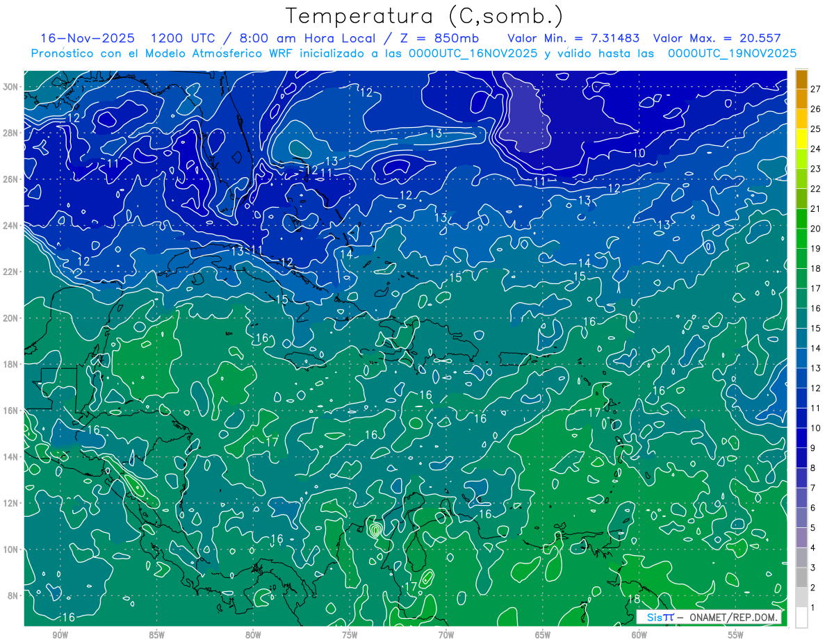Click the light gray colorbar segment between 1 and 2
This screenshot has height=644, width=834.
tap(801, 598)
